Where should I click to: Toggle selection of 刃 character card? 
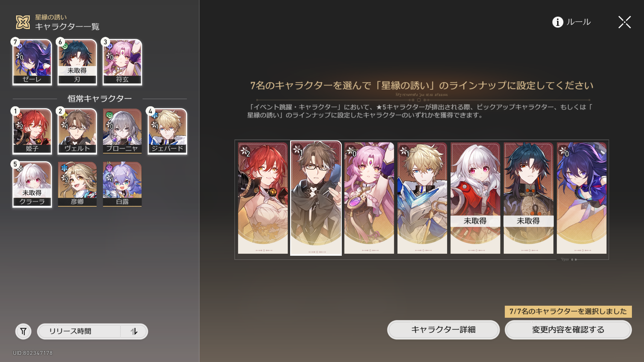[x=77, y=62]
